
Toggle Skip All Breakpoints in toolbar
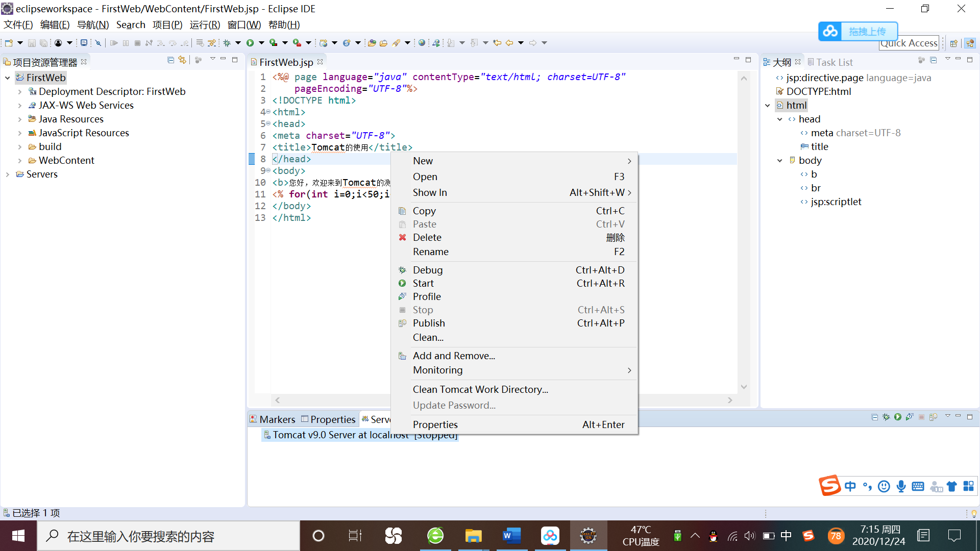98,43
